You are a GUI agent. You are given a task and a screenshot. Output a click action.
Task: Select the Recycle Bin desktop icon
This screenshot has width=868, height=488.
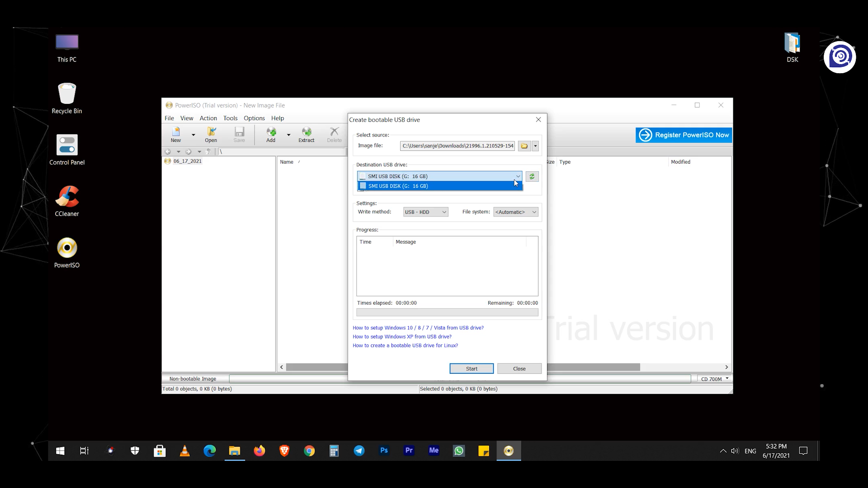67,99
